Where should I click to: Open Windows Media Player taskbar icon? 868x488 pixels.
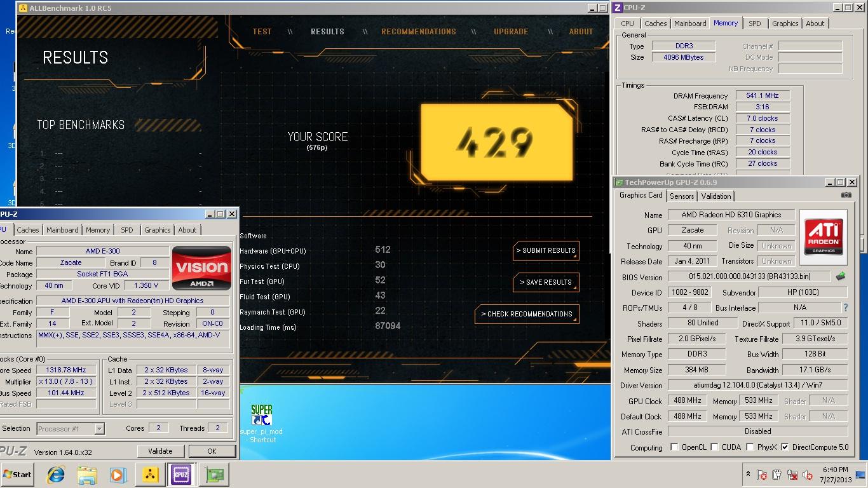[118, 474]
